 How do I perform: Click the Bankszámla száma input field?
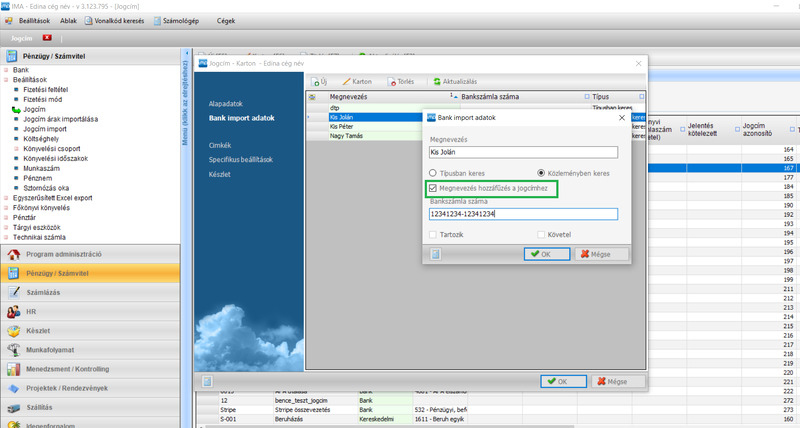coord(522,214)
